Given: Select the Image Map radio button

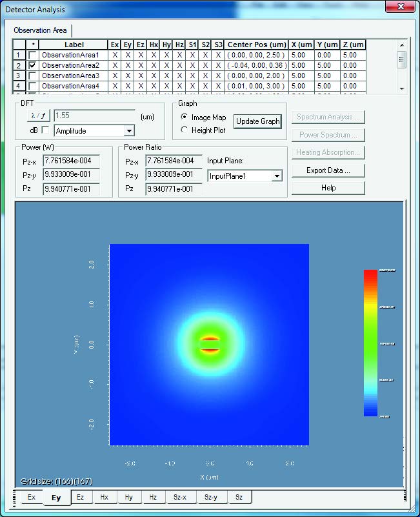Looking at the screenshot, I should (185, 117).
